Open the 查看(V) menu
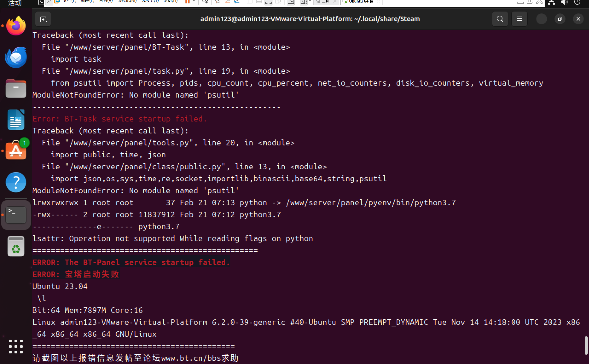 coord(106,1)
